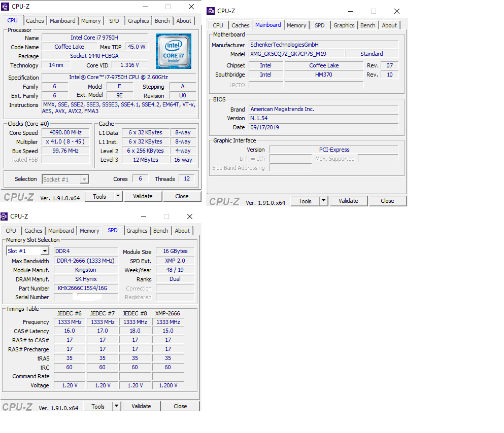Click Tools button in CPU window
This screenshot has width=504, height=433.
99,196
